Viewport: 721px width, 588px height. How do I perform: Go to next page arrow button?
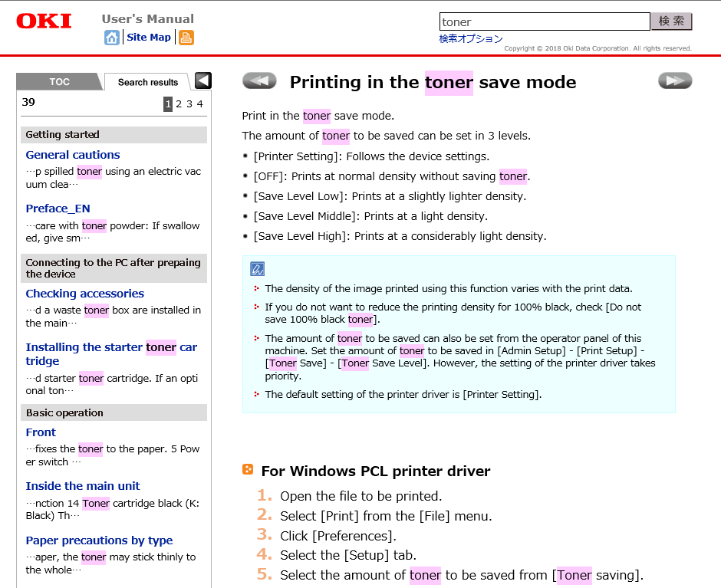(x=674, y=81)
